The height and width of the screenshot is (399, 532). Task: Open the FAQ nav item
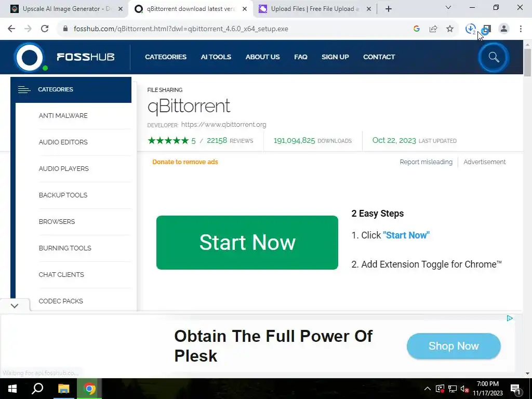pyautogui.click(x=301, y=57)
